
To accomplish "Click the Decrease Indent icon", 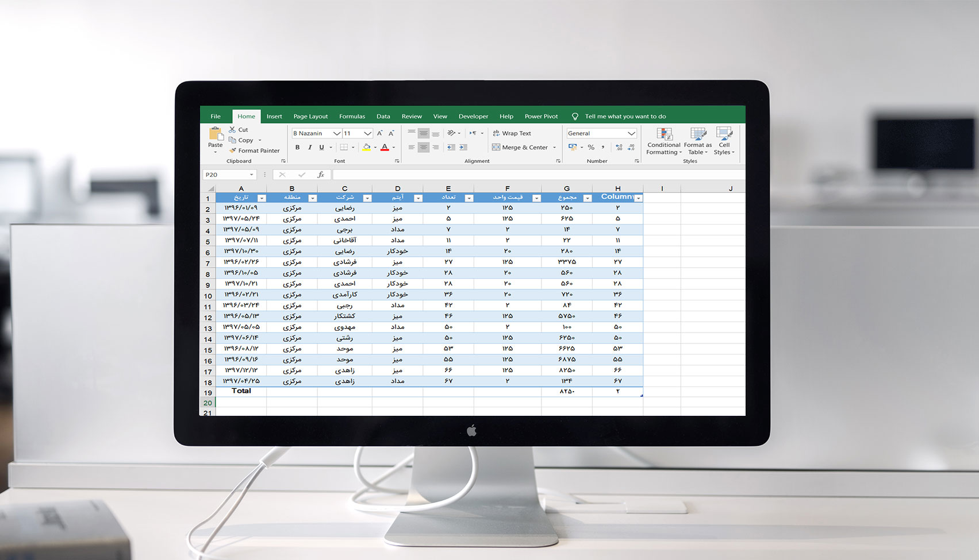I will tap(451, 148).
